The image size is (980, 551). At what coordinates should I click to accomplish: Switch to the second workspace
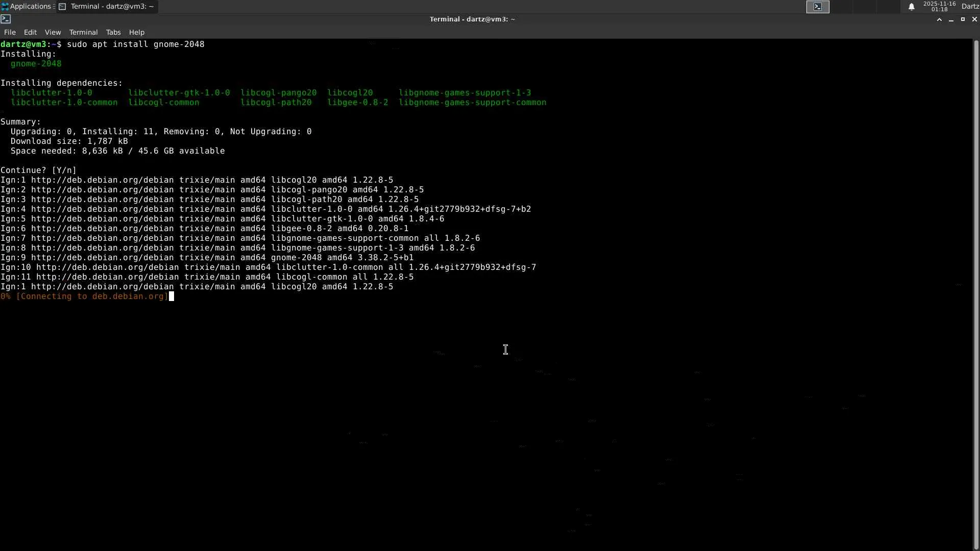point(842,7)
